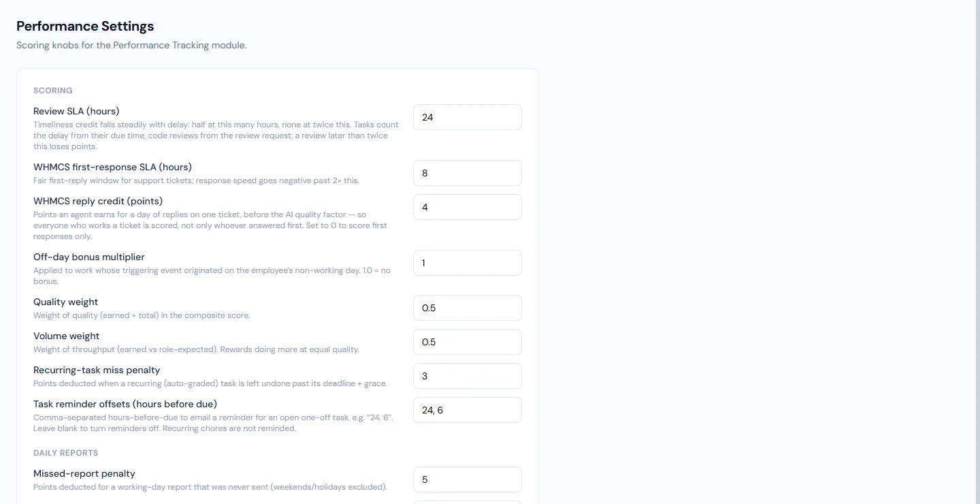
Task: Click the 'Volume weight' label text
Action: (67, 336)
